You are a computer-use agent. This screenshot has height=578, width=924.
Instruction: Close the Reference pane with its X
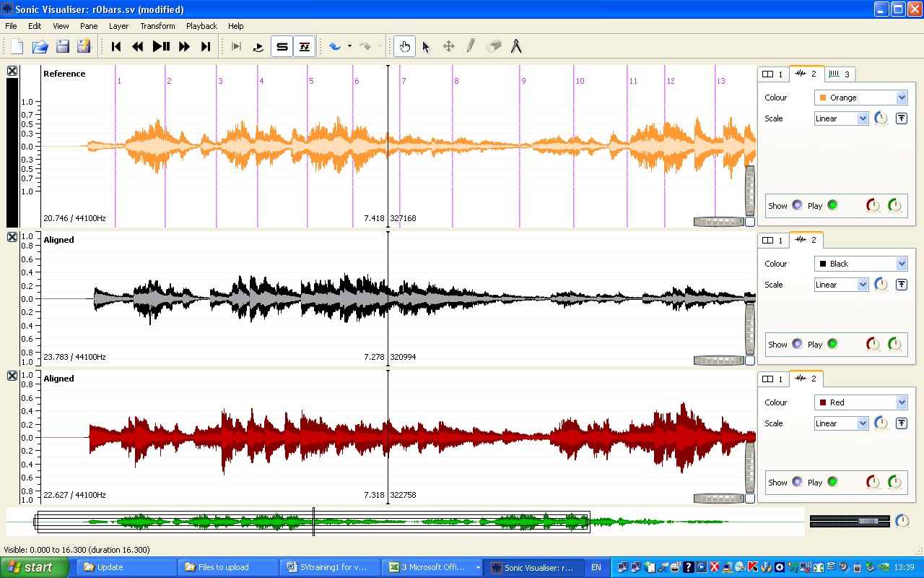(12, 71)
